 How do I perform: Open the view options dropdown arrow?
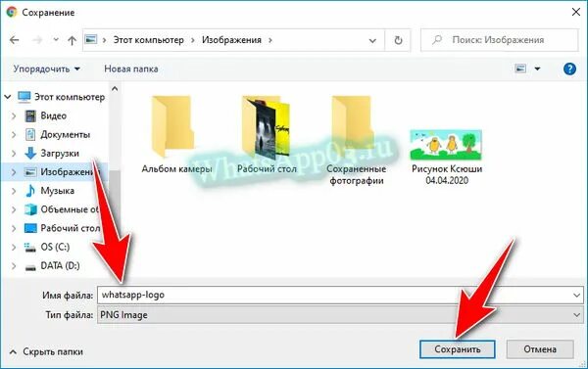537,69
